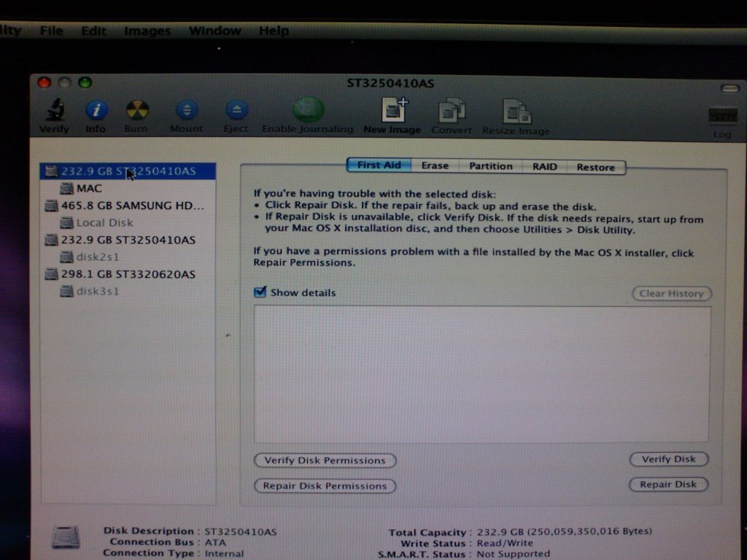
Task: Click the Enable Journaling toolbar icon
Action: 308,109
